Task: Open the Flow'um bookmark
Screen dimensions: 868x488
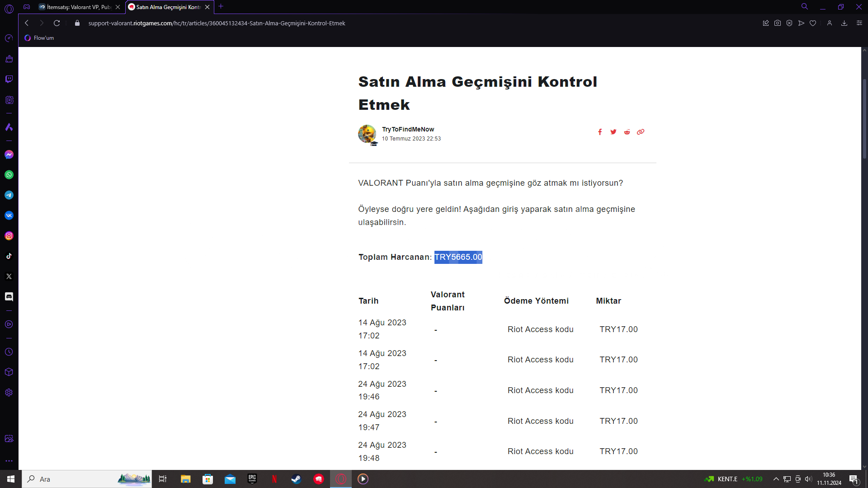Action: [x=39, y=38]
